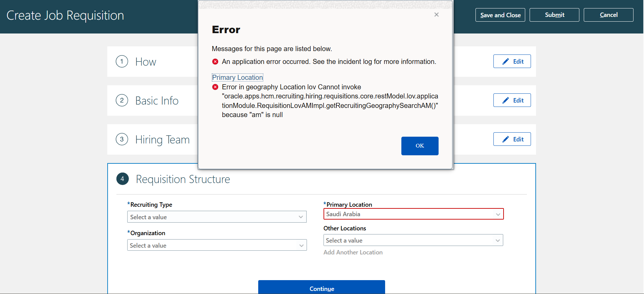Edit the Basic Info section
The image size is (644, 294).
512,100
